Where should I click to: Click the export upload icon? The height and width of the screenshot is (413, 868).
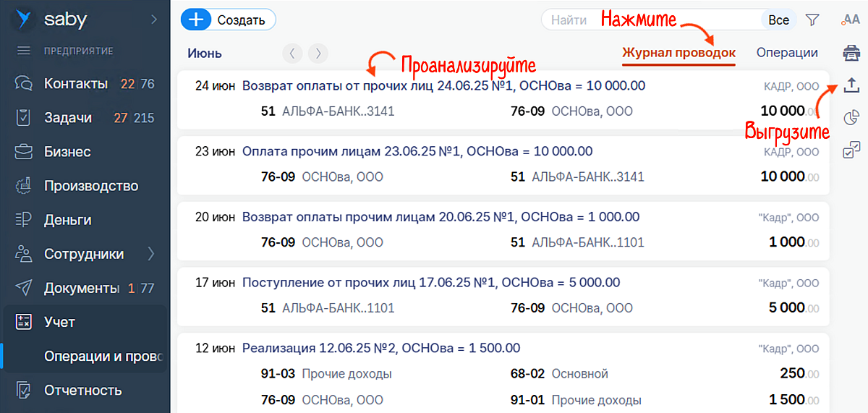click(851, 85)
